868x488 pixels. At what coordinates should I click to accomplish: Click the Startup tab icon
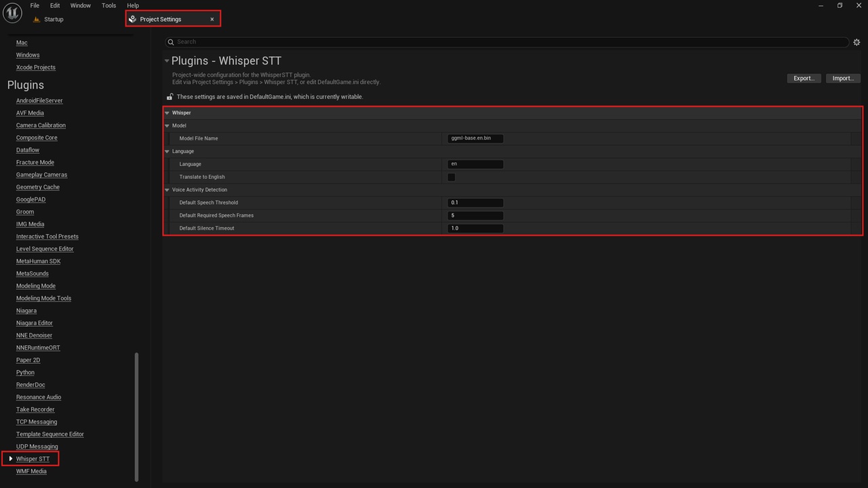[x=37, y=19]
